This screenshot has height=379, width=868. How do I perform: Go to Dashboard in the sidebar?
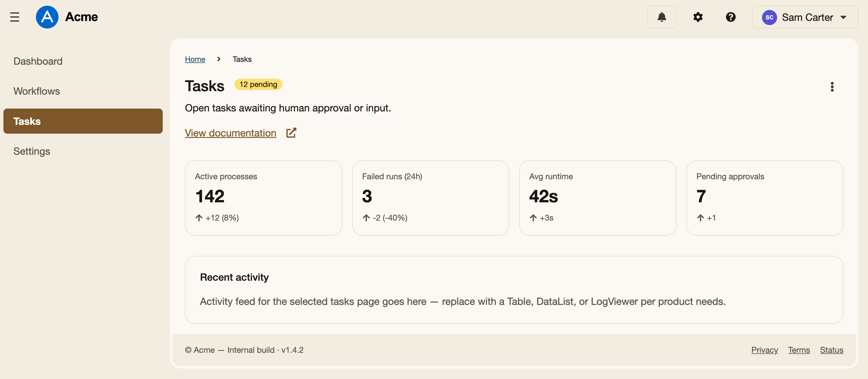point(83,61)
